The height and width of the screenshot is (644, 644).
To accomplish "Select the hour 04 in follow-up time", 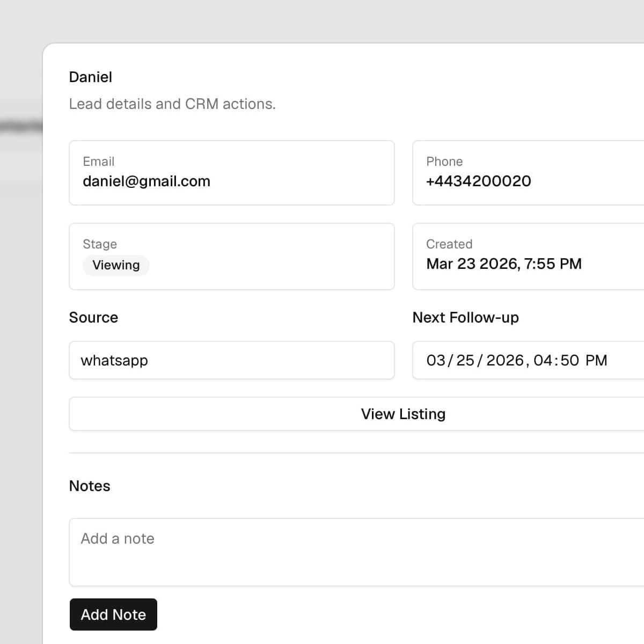I will (x=543, y=360).
